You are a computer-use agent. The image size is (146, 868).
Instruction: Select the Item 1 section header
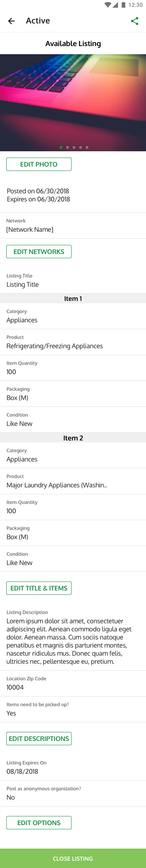(73, 299)
